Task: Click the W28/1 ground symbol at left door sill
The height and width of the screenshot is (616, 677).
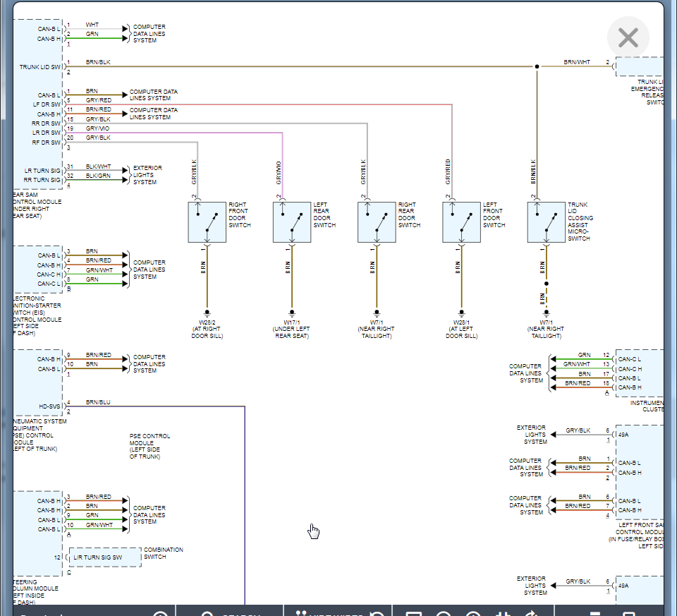Action: 461,311
